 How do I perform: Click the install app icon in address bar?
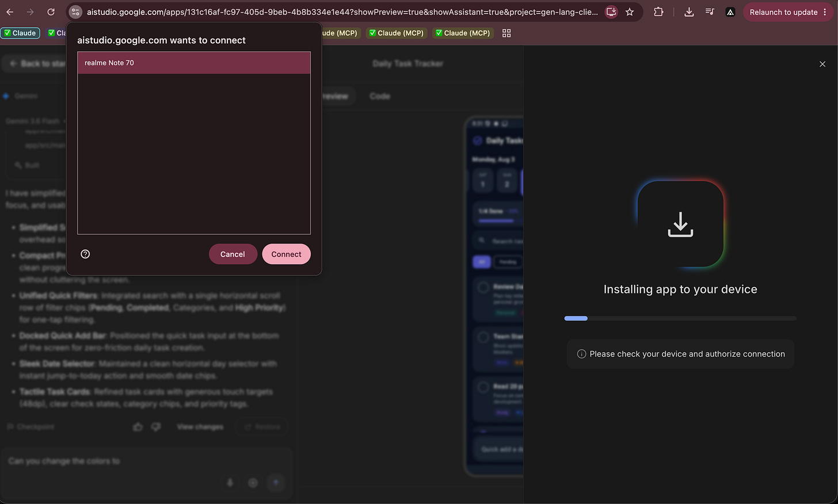point(611,12)
